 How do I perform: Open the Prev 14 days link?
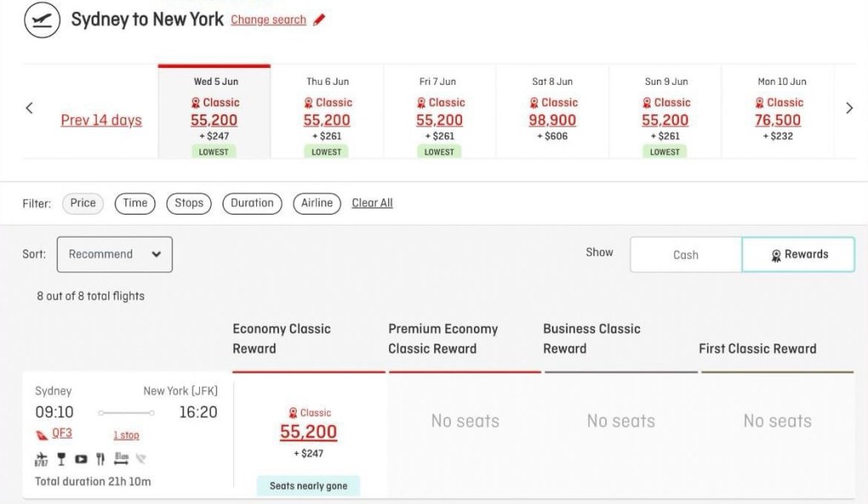click(x=101, y=120)
